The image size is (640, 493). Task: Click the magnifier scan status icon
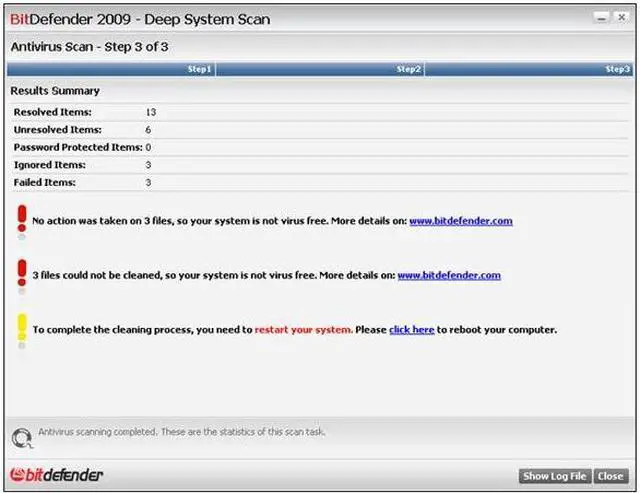(x=21, y=436)
